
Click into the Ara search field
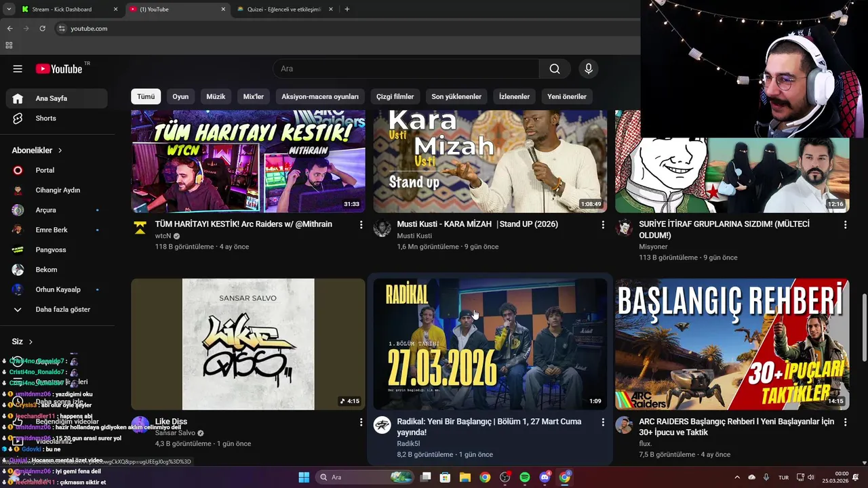pyautogui.click(x=406, y=68)
